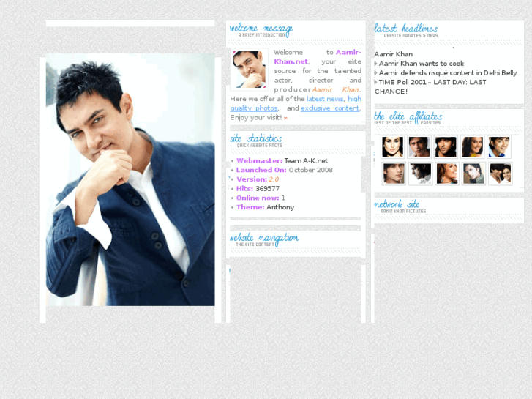This screenshot has height=399, width=532.
Task: Click the 'latest headlines' heading
Action: (406, 29)
